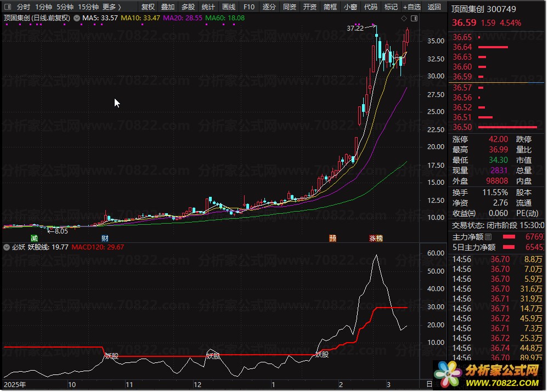The height and width of the screenshot is (392, 548).
Task: Click the 最低 34.30 value
Action: [x=498, y=160]
